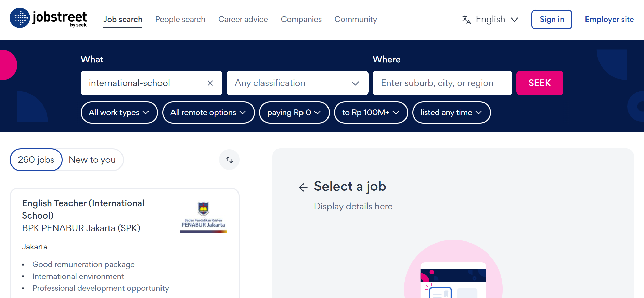Open the to Rp 100M+ salary dropdown
Screen dimensions: 644x298
371,112
